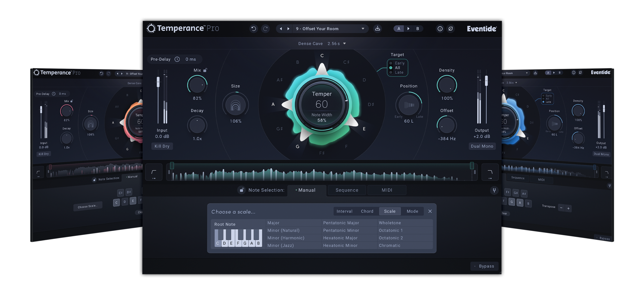
Task: Click the undo arrow icon
Action: [254, 29]
